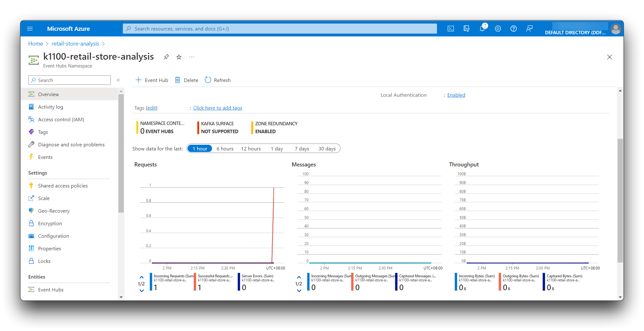This screenshot has width=644, height=331.
Task: Click the sidebar scroll down arrow
Action: (121, 297)
